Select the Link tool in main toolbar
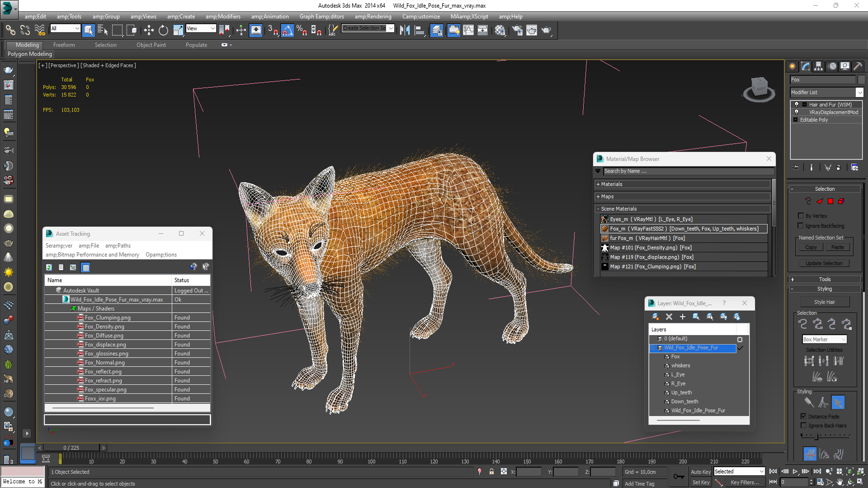The image size is (868, 488). click(x=10, y=30)
